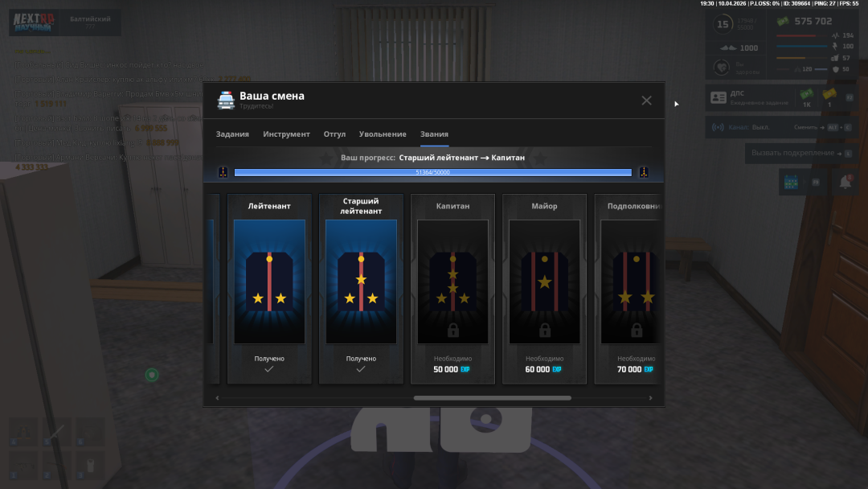Click the police car icon in dialog header
This screenshot has height=489, width=868.
[x=227, y=101]
